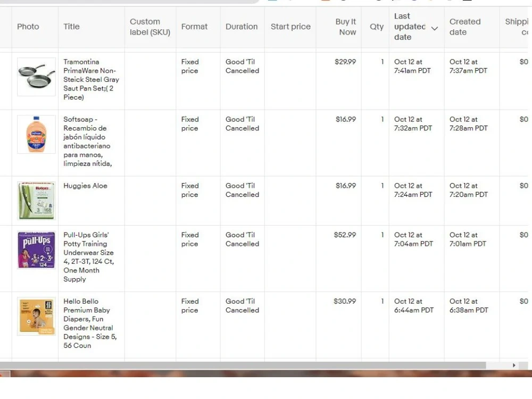The height and width of the screenshot is (399, 532).
Task: Click the Created date column header
Action: [x=465, y=27]
